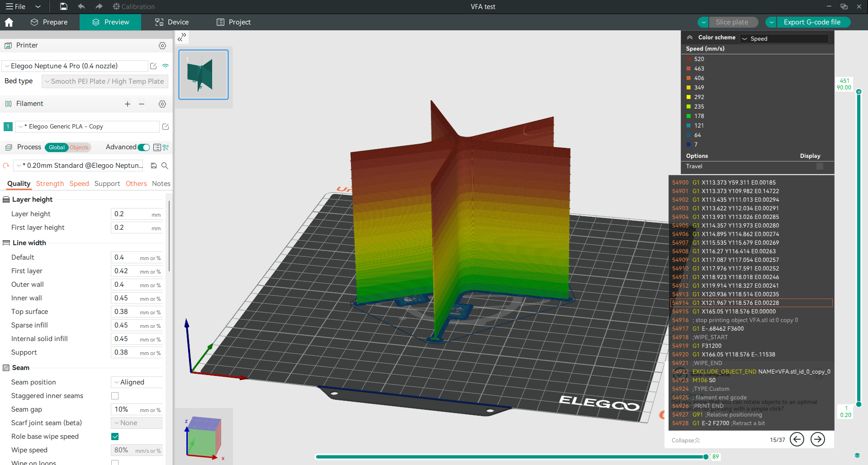Open the filament preset dropdown
The height and width of the screenshot is (465, 868).
click(x=87, y=127)
